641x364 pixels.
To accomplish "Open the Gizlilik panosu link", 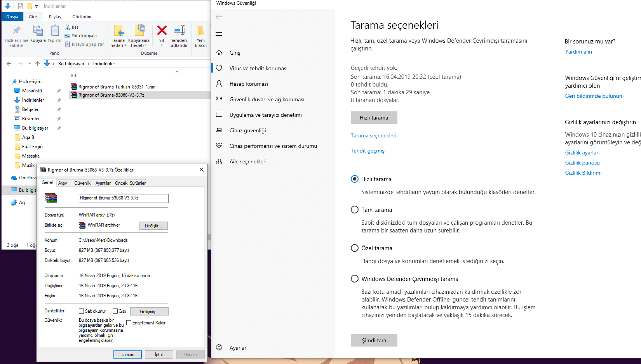I will tap(582, 163).
